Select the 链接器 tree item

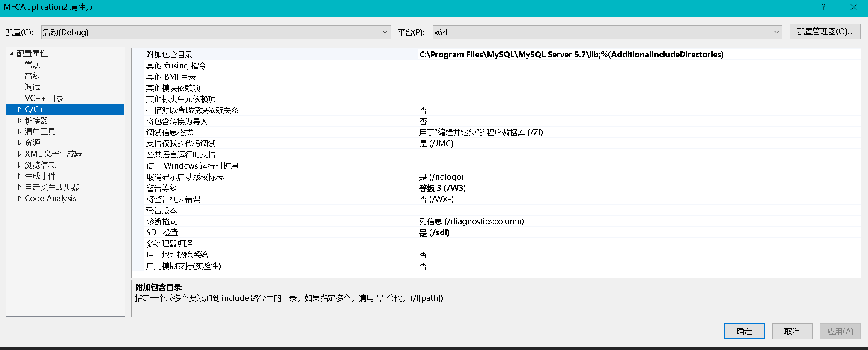[36, 121]
